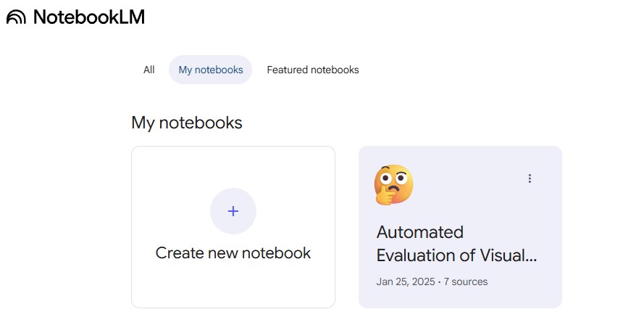The width and height of the screenshot is (644, 333).
Task: Select the My notebooks tab
Action: 210,70
